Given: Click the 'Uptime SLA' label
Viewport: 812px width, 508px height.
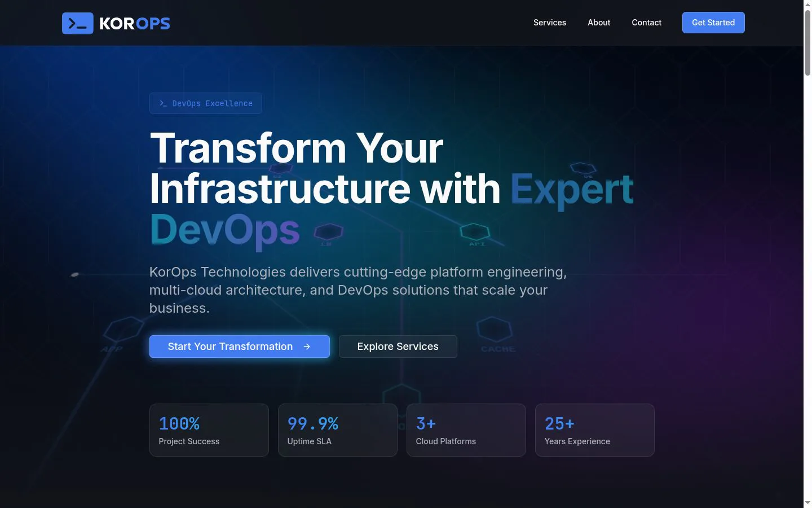Looking at the screenshot, I should [x=310, y=441].
